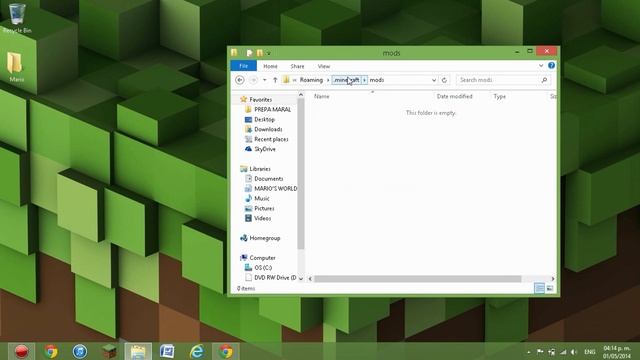This screenshot has width=640, height=360.
Task: Switch to Large icons view layout
Action: (550, 288)
